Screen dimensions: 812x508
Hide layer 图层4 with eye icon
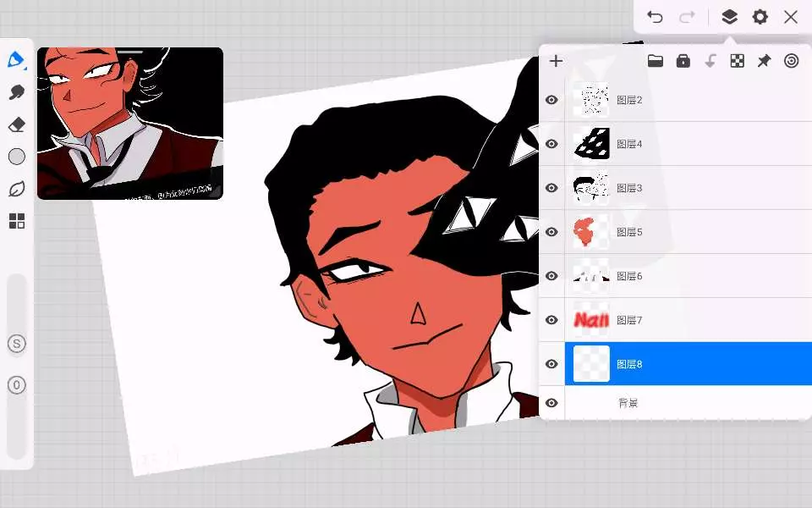pyautogui.click(x=551, y=144)
